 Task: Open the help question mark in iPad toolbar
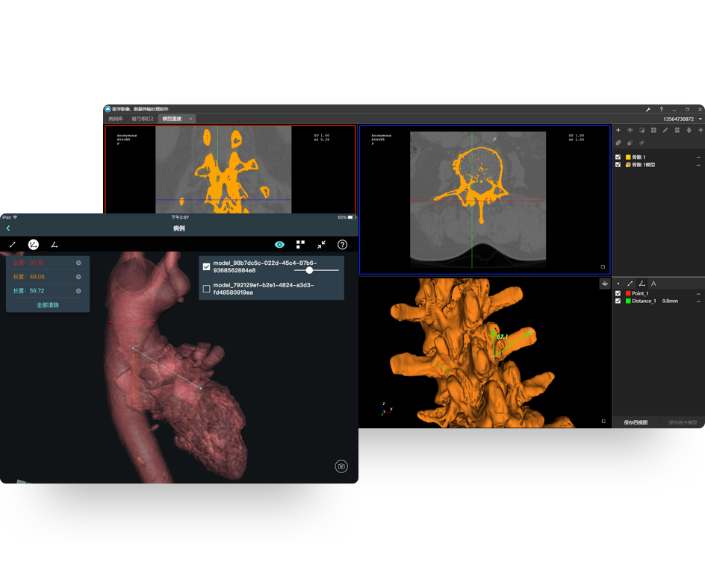(342, 245)
